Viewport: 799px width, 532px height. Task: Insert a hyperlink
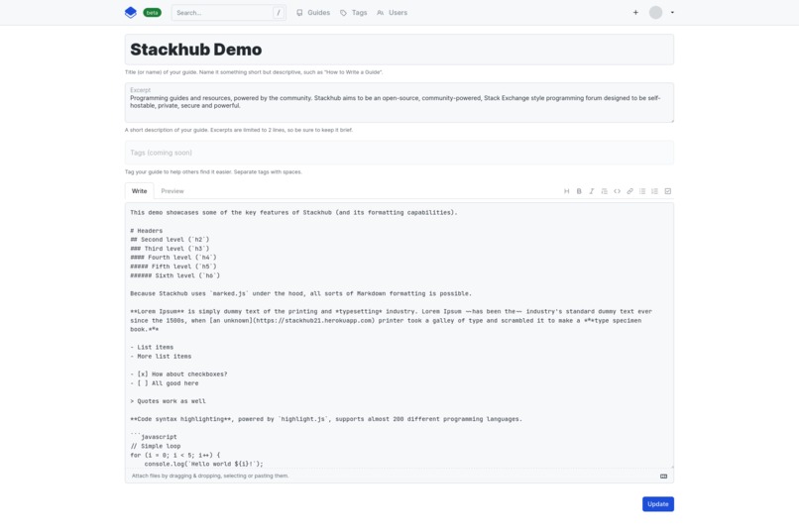point(629,191)
